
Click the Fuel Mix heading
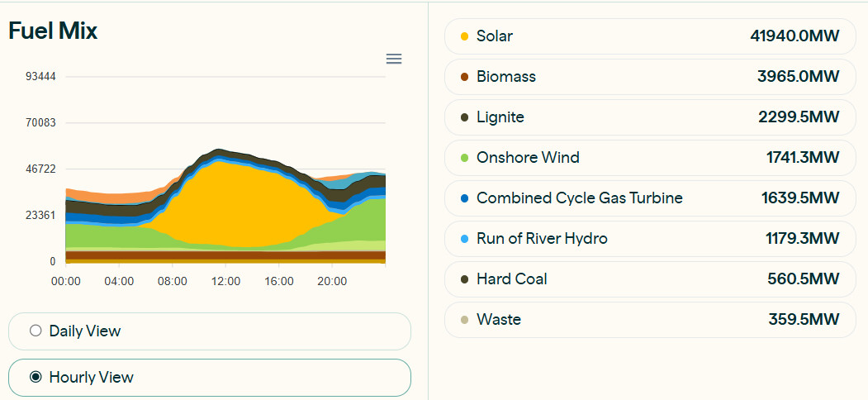tap(53, 31)
